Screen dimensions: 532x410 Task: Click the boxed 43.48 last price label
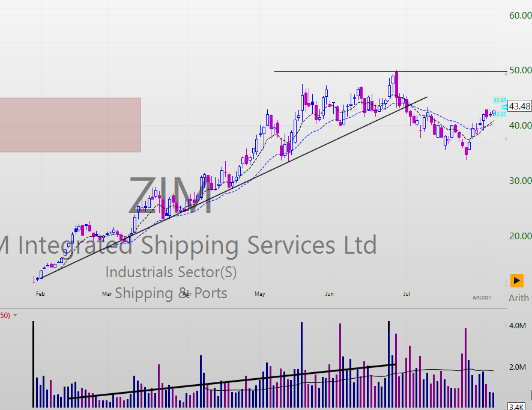519,106
